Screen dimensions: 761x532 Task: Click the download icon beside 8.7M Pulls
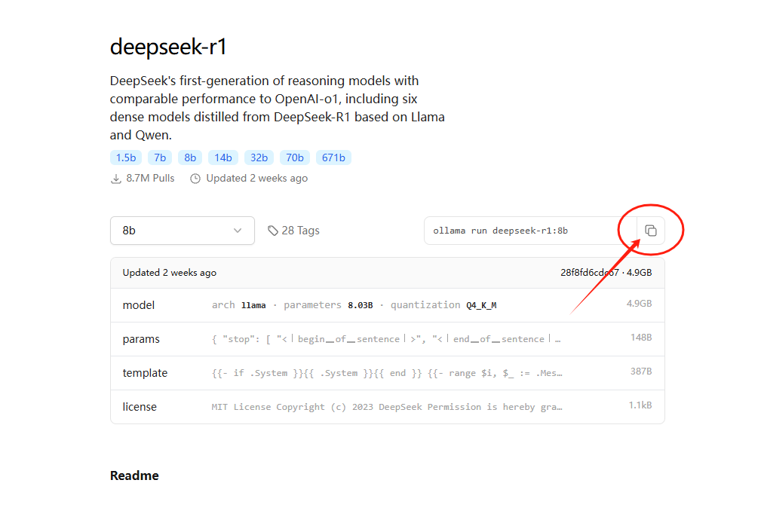(116, 179)
